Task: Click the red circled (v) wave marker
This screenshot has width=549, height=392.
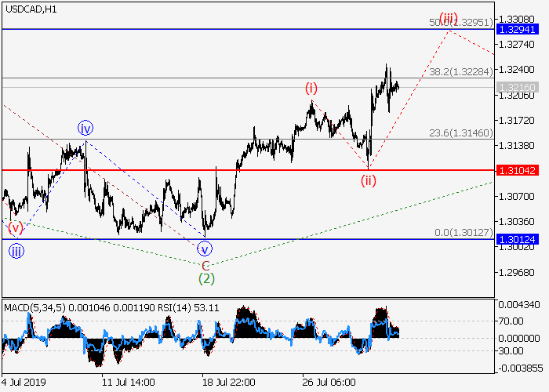Action: 16,228
